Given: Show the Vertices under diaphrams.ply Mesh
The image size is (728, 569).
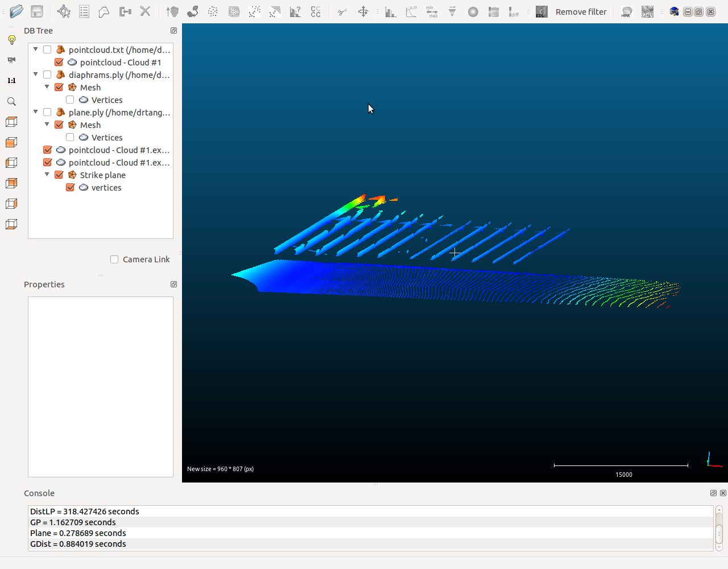Looking at the screenshot, I should [x=70, y=100].
